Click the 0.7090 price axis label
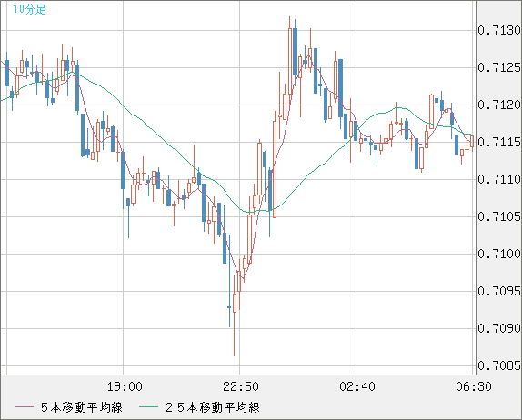This screenshot has height=420, width=522. click(499, 329)
